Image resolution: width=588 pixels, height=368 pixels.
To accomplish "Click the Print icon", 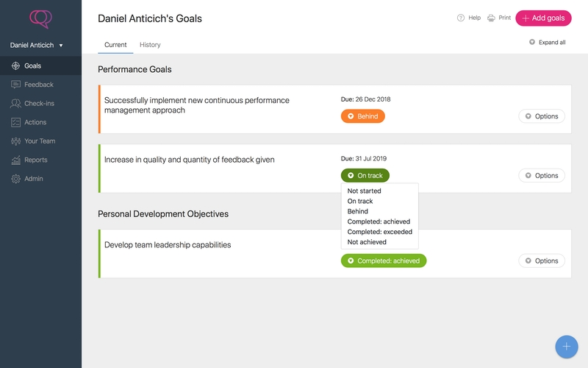I will pos(491,18).
